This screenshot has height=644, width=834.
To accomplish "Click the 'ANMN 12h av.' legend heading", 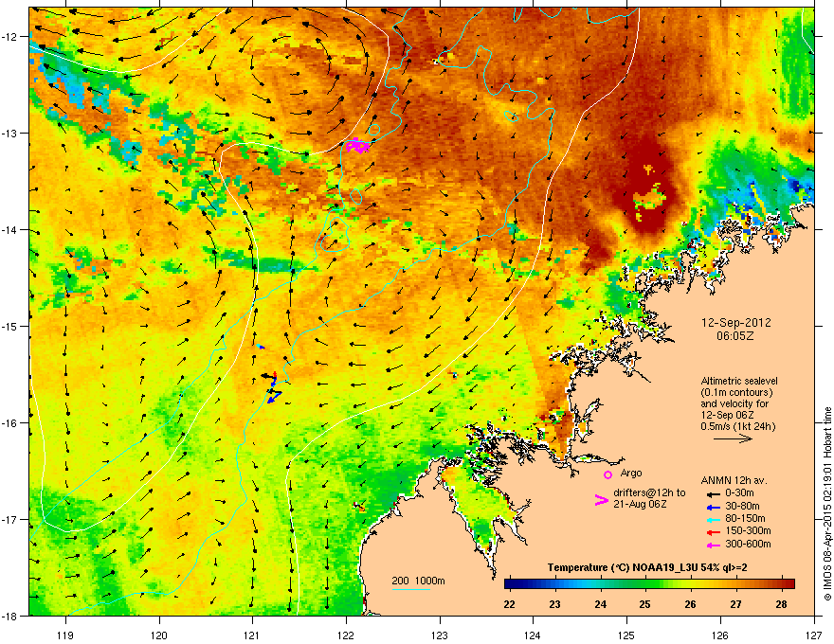I will (x=734, y=480).
